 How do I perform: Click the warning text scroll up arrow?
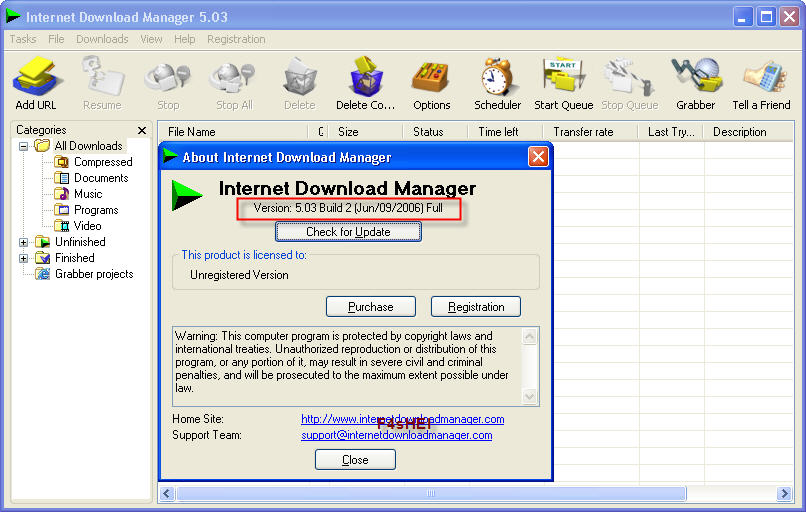[529, 337]
